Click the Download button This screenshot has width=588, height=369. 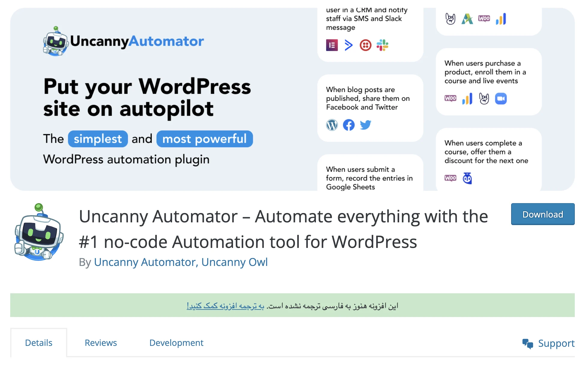pyautogui.click(x=543, y=214)
